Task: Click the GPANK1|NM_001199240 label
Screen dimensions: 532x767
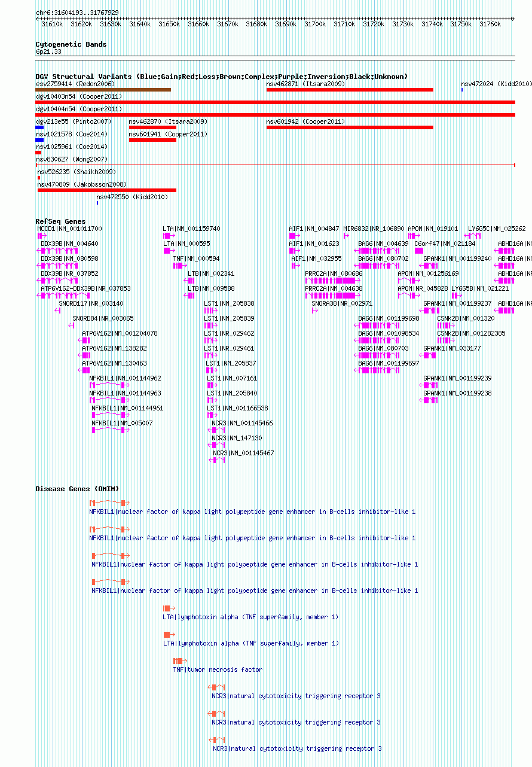Action: click(x=457, y=258)
